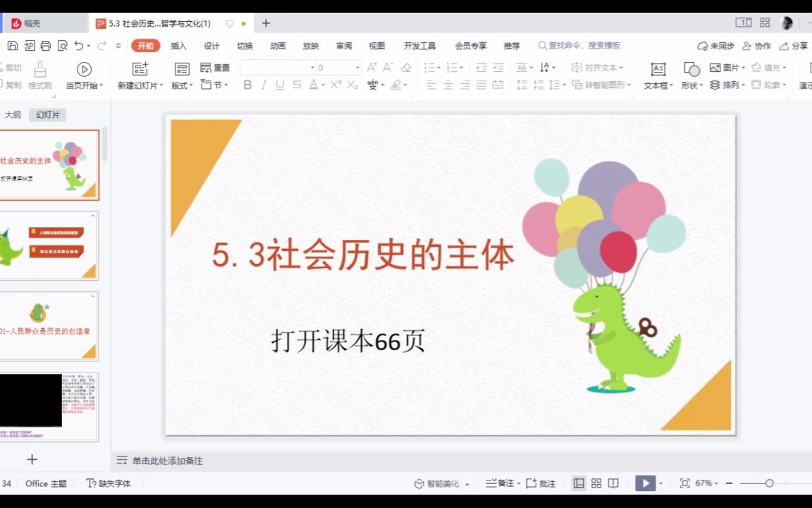Screen dimensions: 812x508
Task: Start slideshow with the play button
Action: (x=644, y=483)
